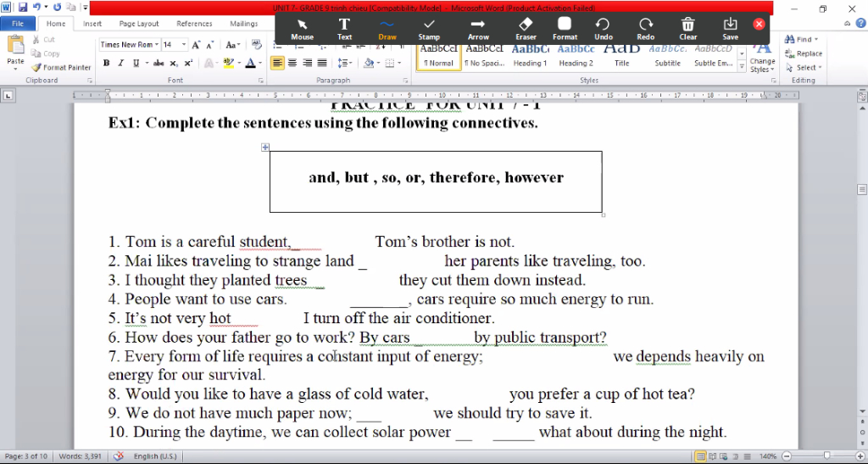868x464 pixels.
Task: Click the Zoom In plus button
Action: click(x=860, y=456)
